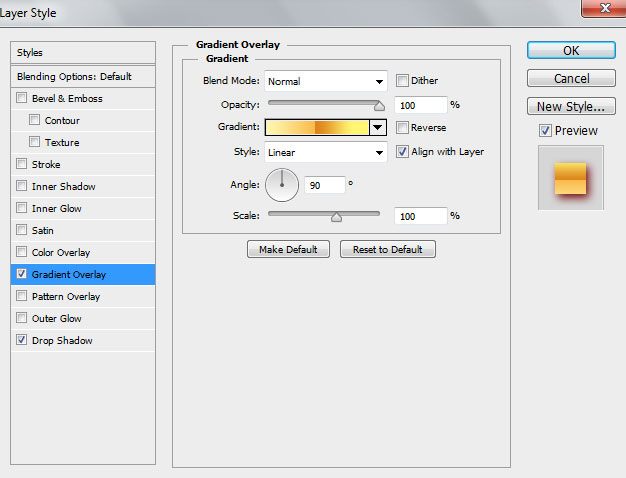The height and width of the screenshot is (478, 626).
Task: Click the Opacity value field
Action: click(420, 105)
